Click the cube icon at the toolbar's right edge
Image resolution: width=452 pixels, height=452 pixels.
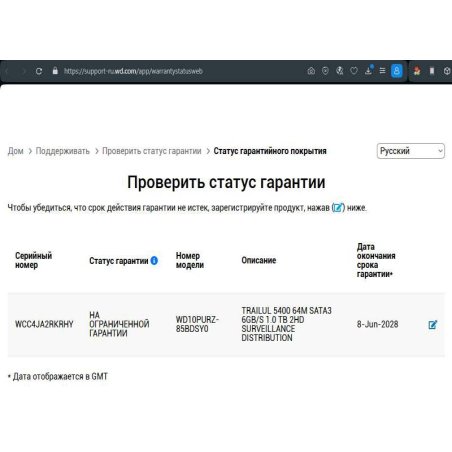point(447,71)
